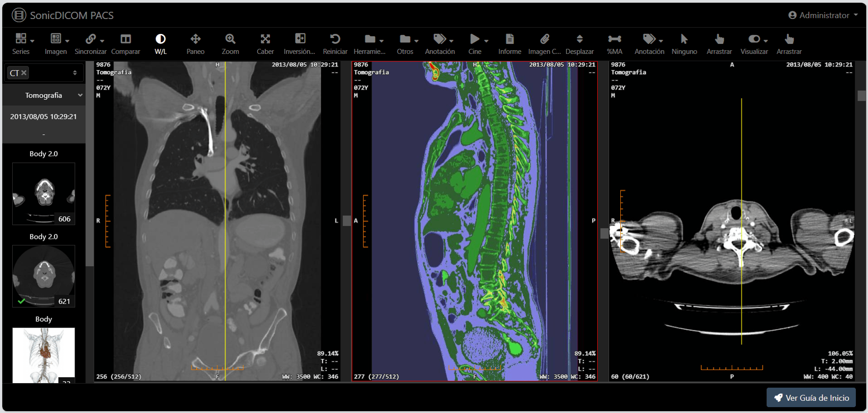Image resolution: width=868 pixels, height=413 pixels.
Task: Open the Herramientas tools menu
Action: [370, 44]
